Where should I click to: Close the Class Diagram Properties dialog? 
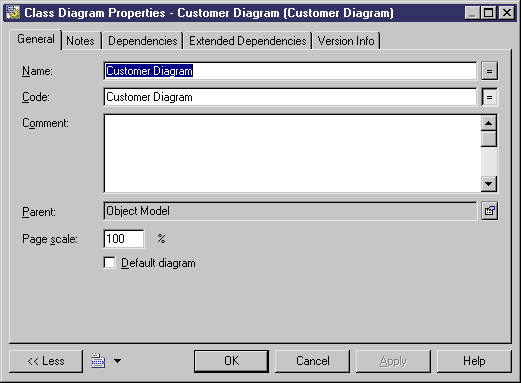point(507,13)
